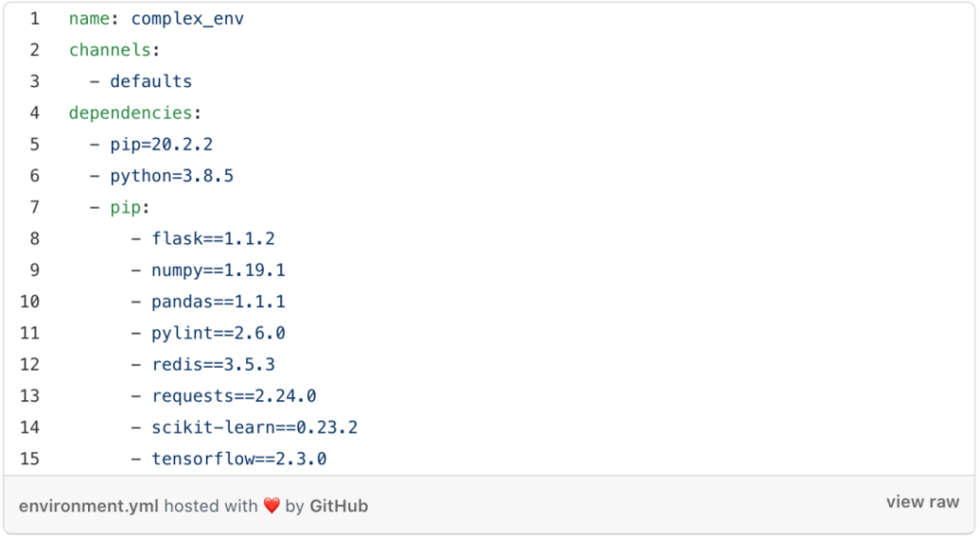The image size is (980, 539).
Task: Click line number 4
Action: click(34, 113)
